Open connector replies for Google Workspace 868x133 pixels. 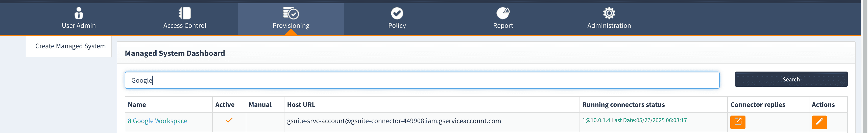click(x=737, y=122)
